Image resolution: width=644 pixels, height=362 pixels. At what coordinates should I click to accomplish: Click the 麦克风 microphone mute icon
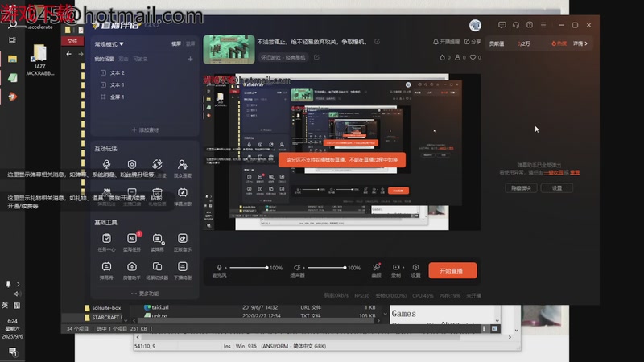click(x=219, y=268)
